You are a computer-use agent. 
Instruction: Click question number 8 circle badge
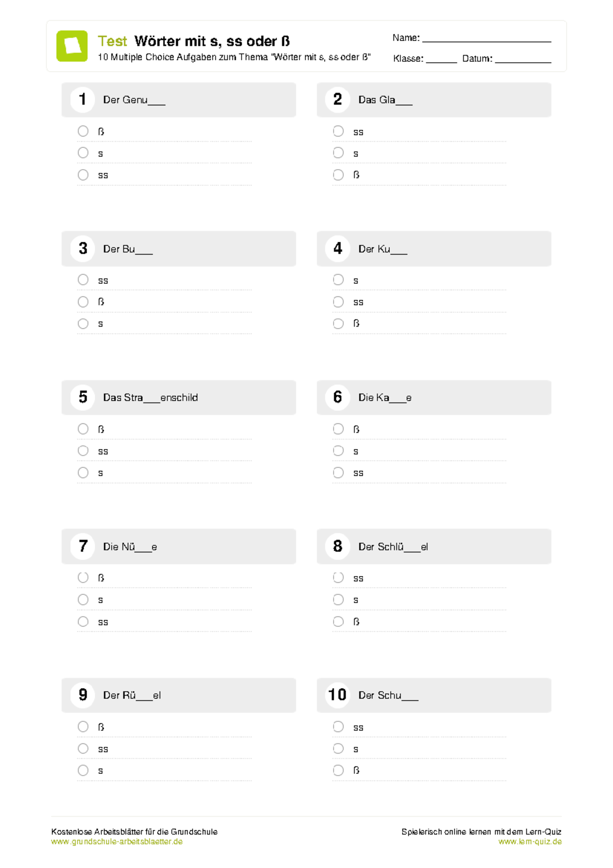(338, 546)
